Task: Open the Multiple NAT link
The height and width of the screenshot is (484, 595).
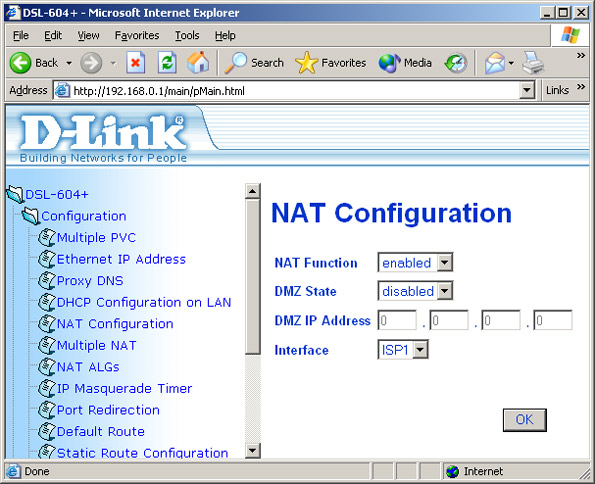Action: pyautogui.click(x=97, y=345)
